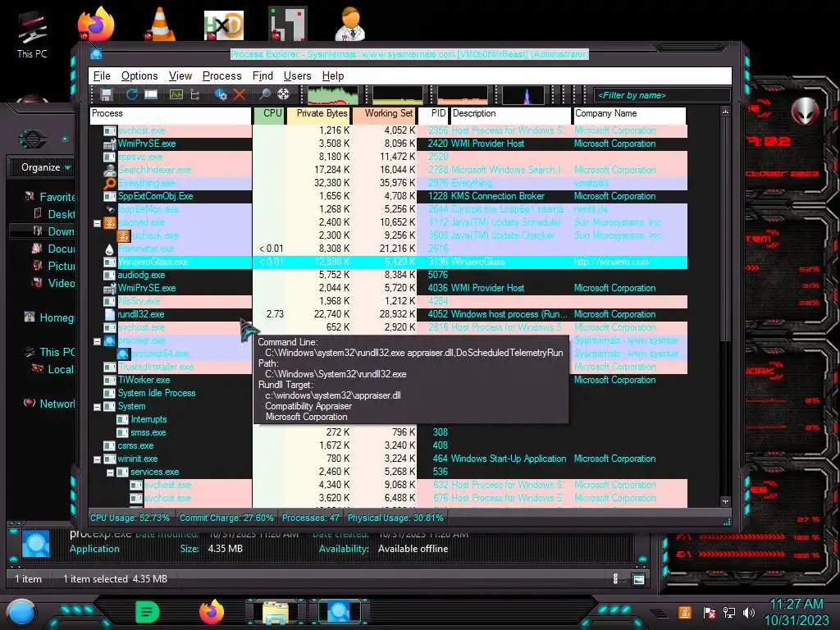Open the Options menu
840x630 pixels.
click(x=139, y=76)
